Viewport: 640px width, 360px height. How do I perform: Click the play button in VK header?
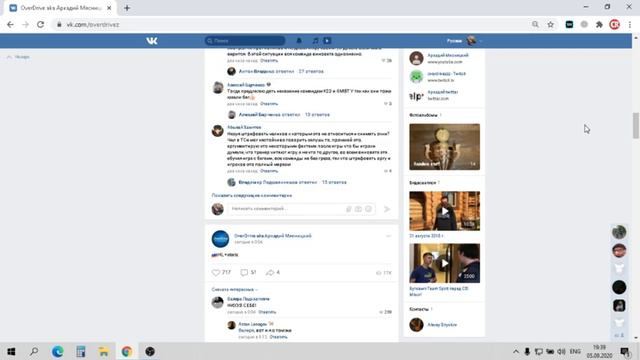click(x=327, y=41)
